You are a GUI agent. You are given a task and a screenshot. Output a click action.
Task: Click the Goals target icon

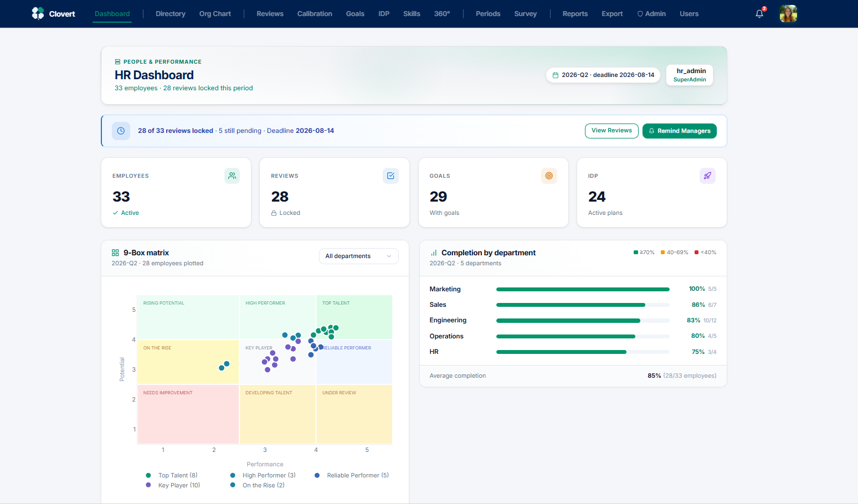point(549,176)
